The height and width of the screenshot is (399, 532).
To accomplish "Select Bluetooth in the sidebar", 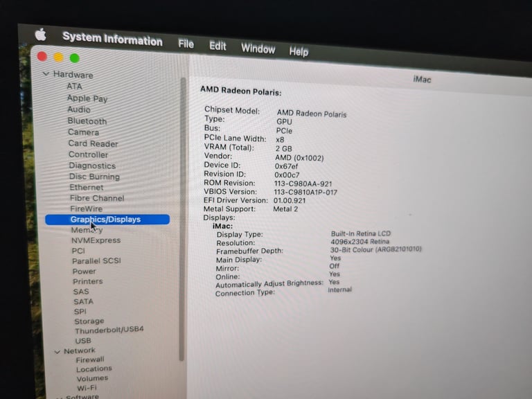I will [x=87, y=121].
